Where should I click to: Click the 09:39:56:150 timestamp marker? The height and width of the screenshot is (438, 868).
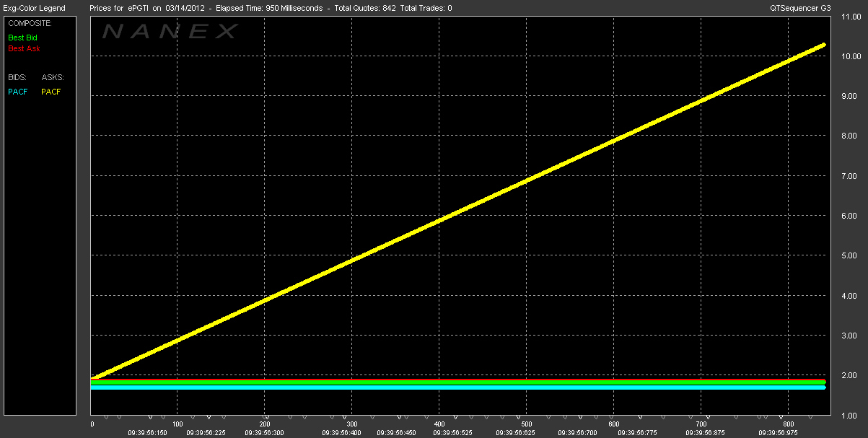coord(146,433)
